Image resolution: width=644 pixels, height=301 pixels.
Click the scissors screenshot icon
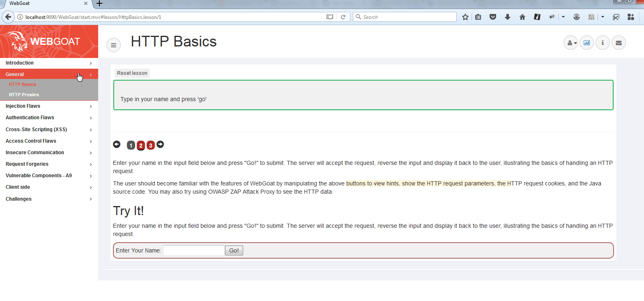[616, 17]
